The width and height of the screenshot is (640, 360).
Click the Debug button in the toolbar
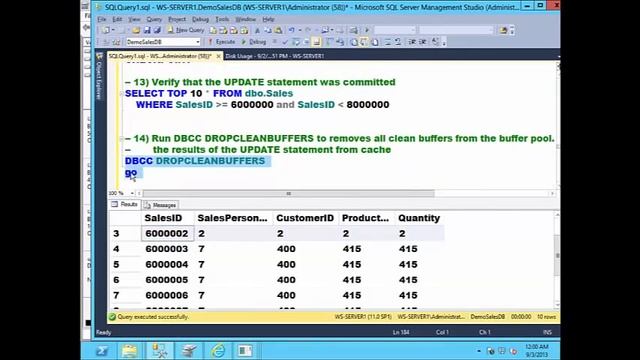point(253,42)
